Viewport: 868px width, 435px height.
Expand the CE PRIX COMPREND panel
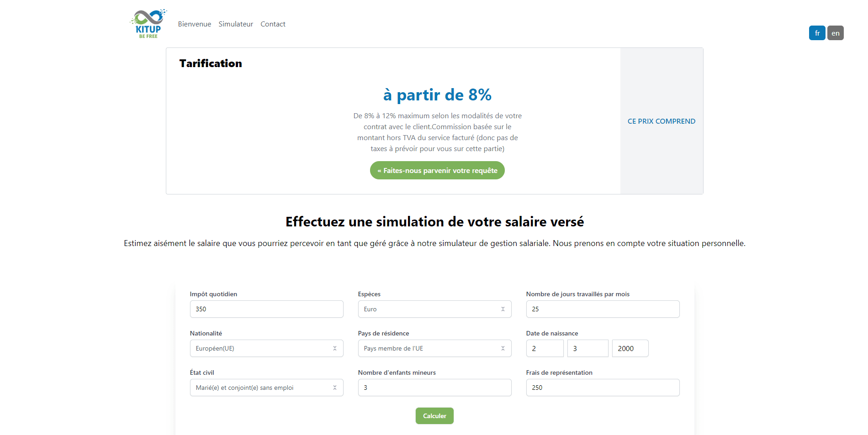661,121
